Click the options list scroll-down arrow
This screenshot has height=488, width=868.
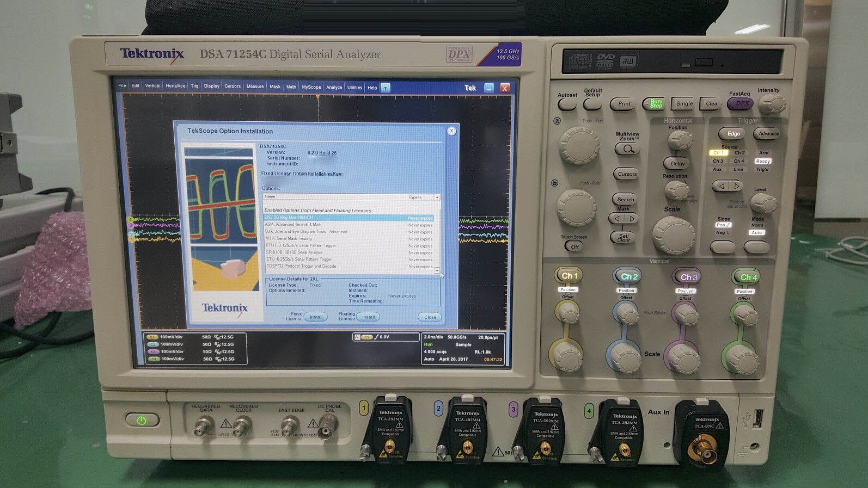click(437, 271)
